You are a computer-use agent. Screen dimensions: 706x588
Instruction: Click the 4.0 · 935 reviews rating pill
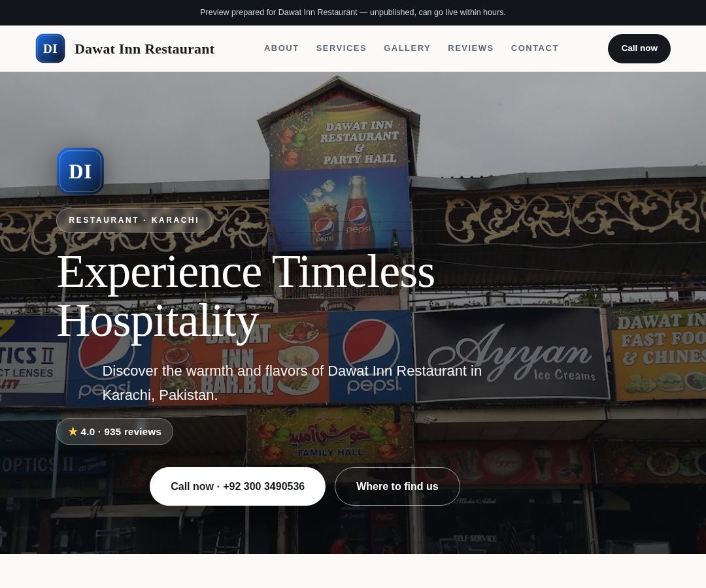tap(114, 432)
